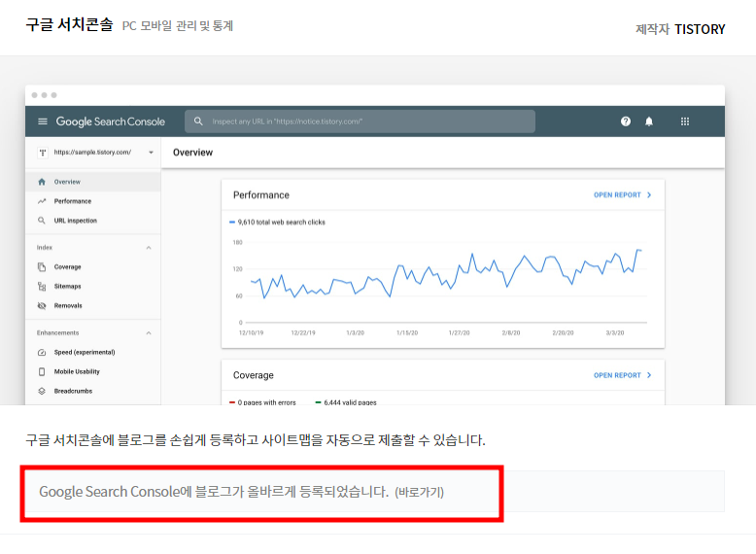Click the URL inspection magnifier icon
Image resolution: width=756 pixels, height=554 pixels.
[42, 221]
